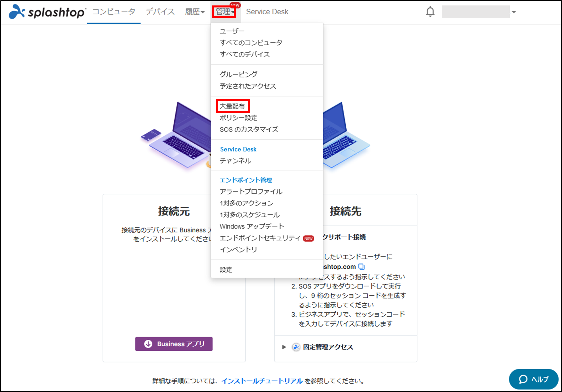This screenshot has width=562, height=392.
Task: Download the Business アプリ
Action: pos(174,344)
